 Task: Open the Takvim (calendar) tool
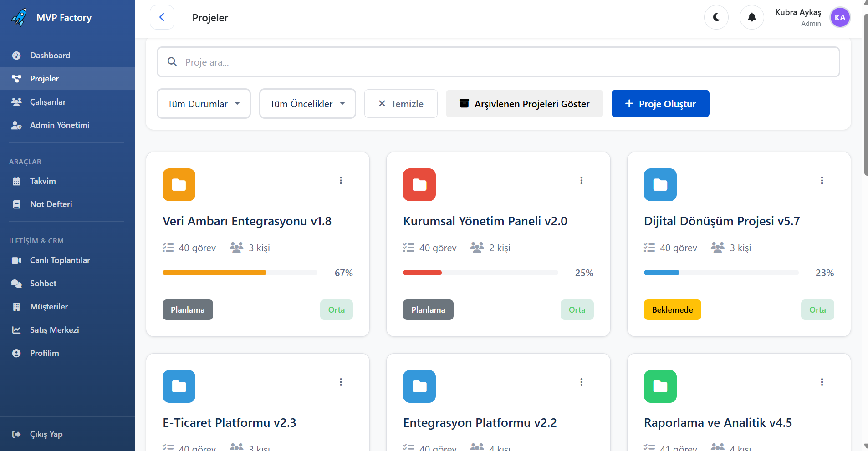[x=43, y=181]
